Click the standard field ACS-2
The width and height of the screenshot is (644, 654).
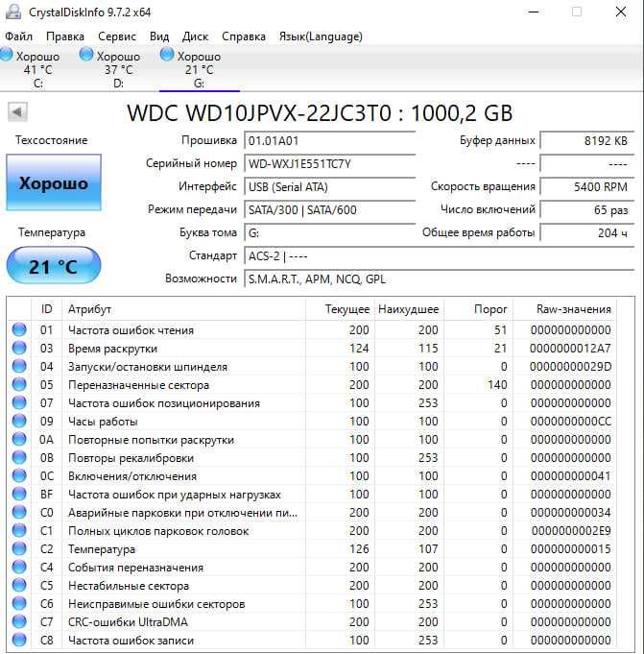pyautogui.click(x=439, y=255)
